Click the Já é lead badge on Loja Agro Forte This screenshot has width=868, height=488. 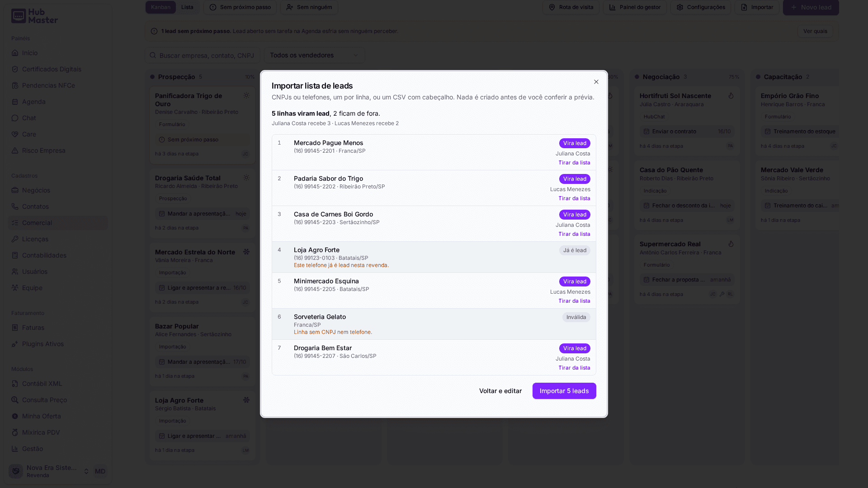(575, 250)
